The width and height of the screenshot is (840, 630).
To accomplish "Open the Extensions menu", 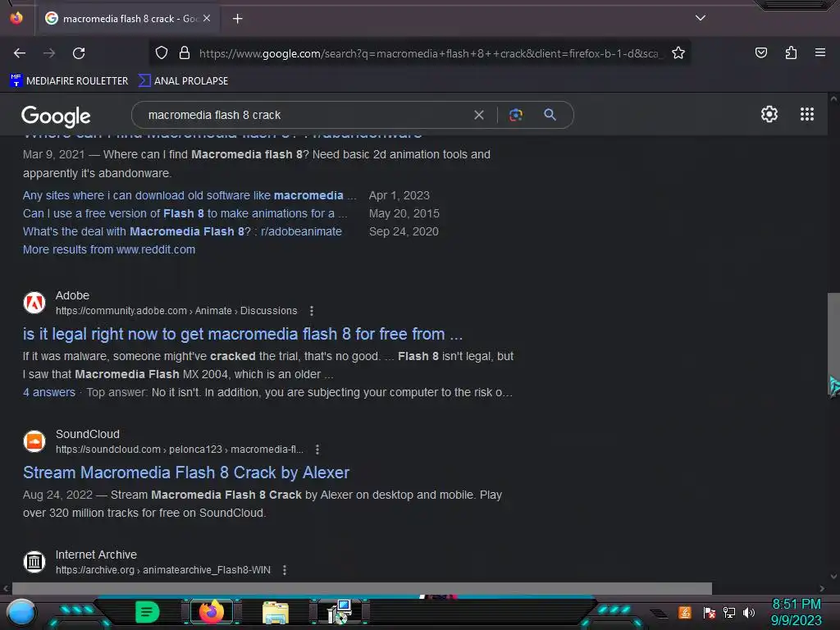I will 791,52.
